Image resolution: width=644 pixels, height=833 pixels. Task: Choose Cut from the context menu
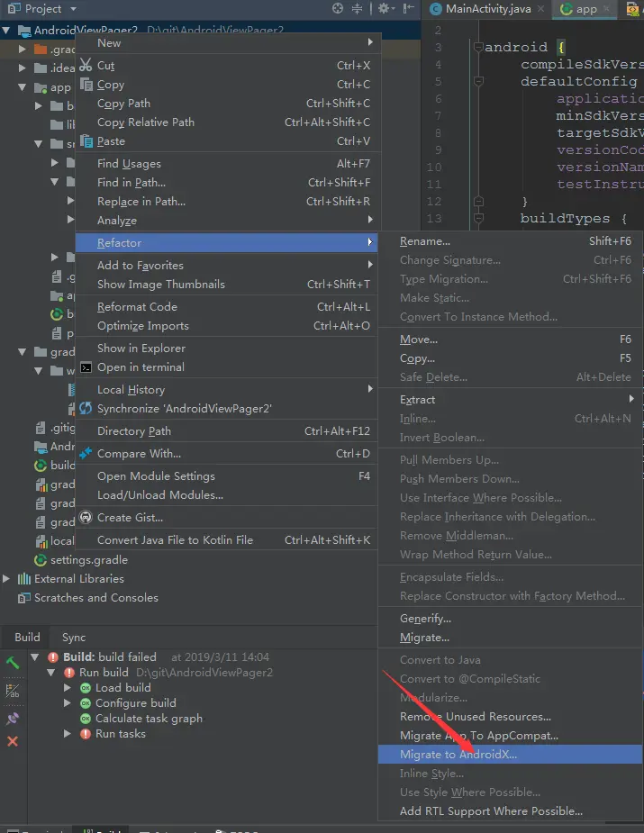227,66
